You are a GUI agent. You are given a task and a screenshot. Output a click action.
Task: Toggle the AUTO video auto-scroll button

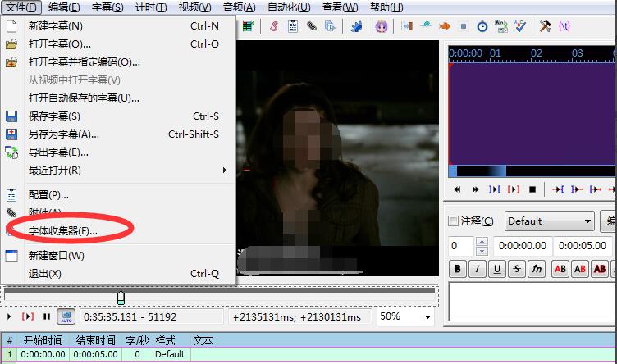click(x=66, y=316)
